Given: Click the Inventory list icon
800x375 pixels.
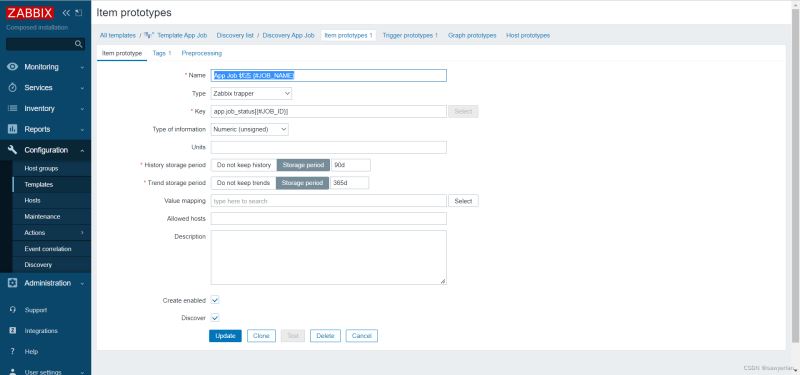Looking at the screenshot, I should [13, 109].
